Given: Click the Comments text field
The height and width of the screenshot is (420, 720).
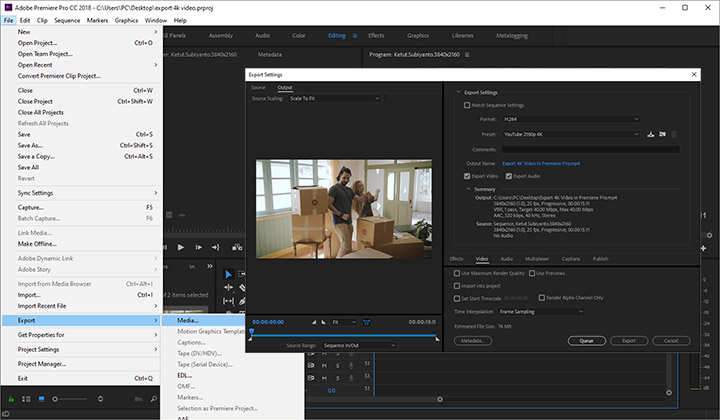Looking at the screenshot, I should tap(590, 149).
